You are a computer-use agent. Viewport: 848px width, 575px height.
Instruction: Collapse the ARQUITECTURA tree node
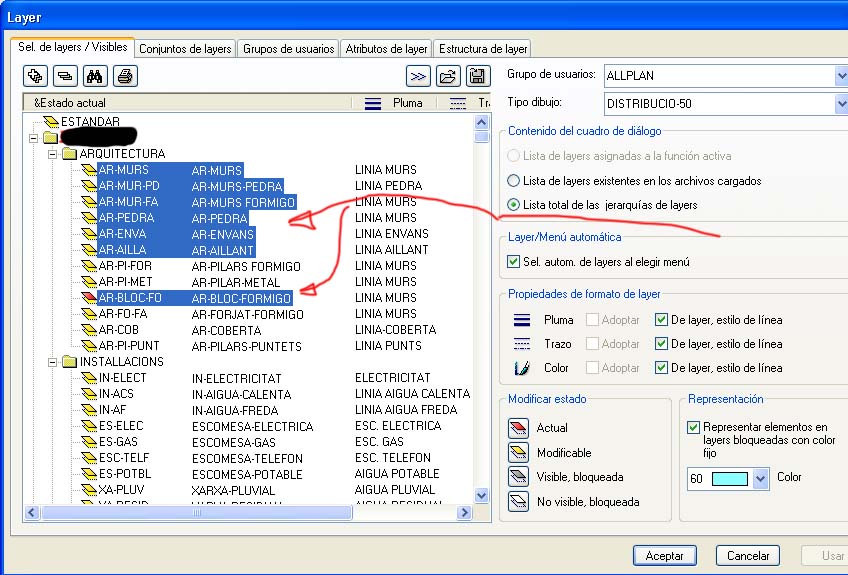pos(52,154)
